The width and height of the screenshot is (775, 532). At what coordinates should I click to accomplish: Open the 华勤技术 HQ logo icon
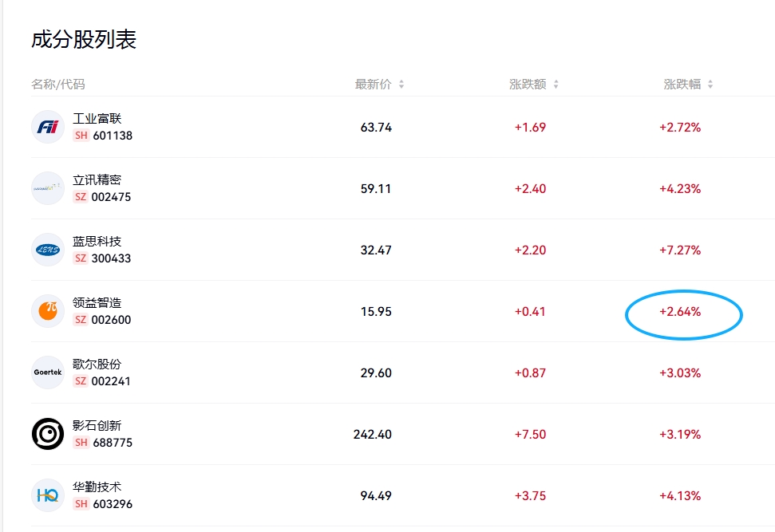(48, 495)
